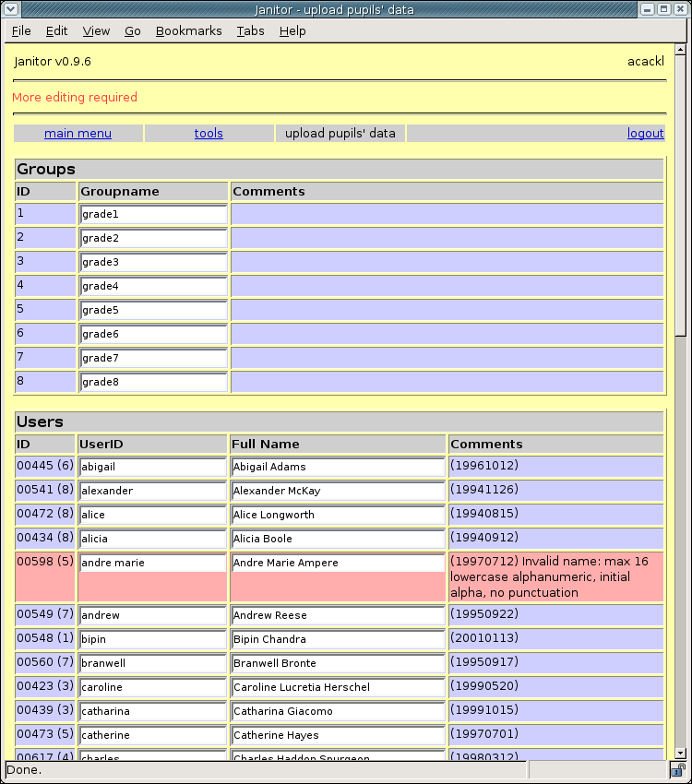Click the Abigail Adams full name field
This screenshot has height=784, width=692.
(338, 467)
